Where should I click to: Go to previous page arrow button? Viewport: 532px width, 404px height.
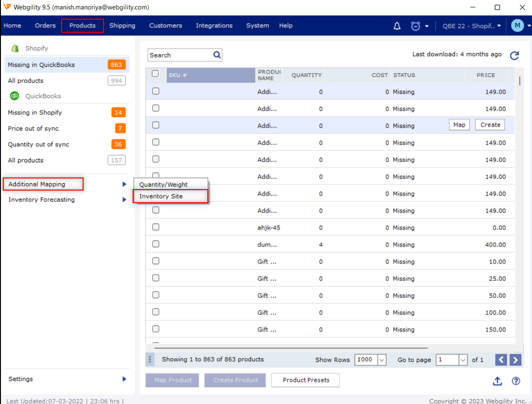tap(501, 360)
